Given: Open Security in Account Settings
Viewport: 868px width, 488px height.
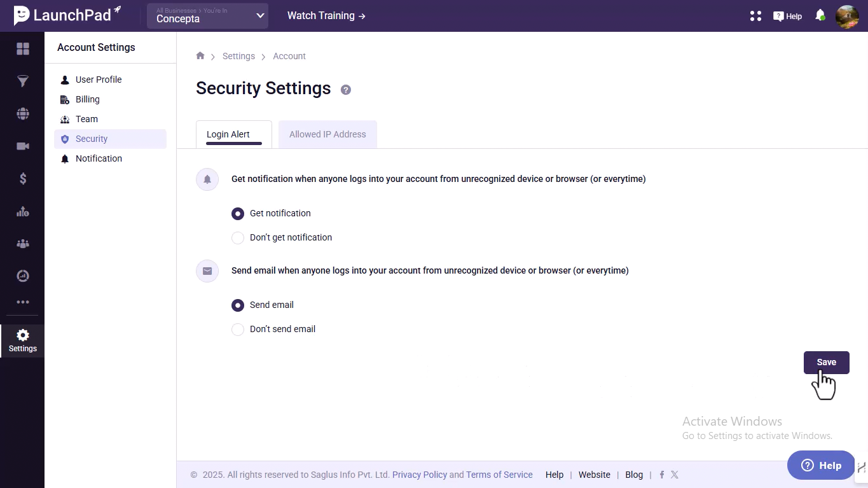Looking at the screenshot, I should (110, 139).
